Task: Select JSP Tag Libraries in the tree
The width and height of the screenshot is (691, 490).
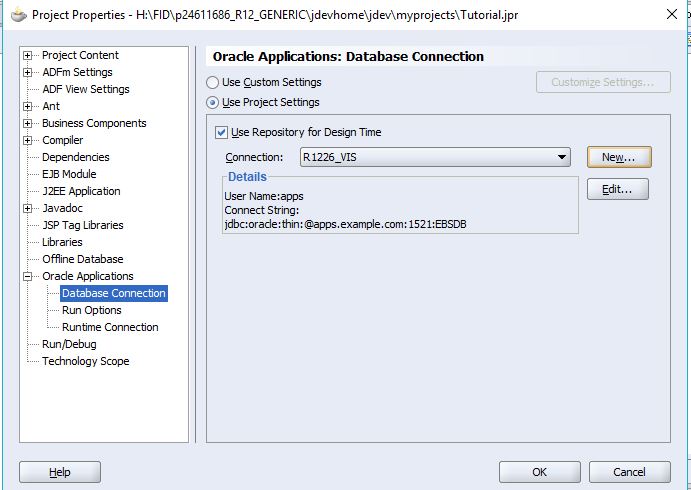Action: tap(82, 225)
